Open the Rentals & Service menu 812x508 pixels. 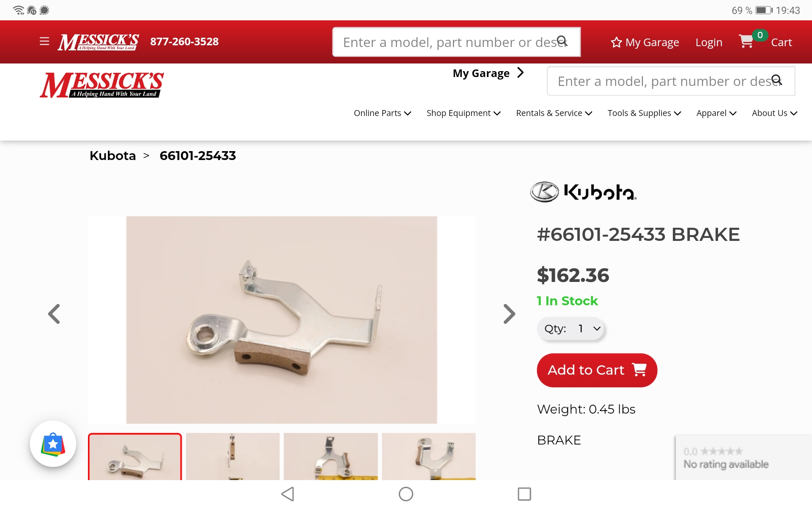pyautogui.click(x=554, y=113)
